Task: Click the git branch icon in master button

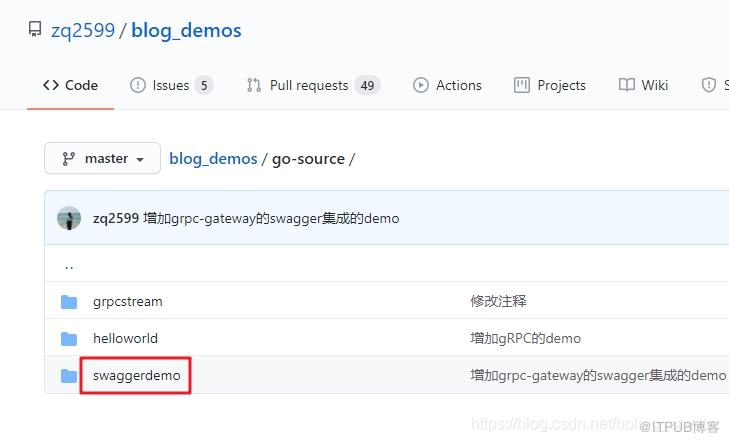Action: [x=68, y=159]
